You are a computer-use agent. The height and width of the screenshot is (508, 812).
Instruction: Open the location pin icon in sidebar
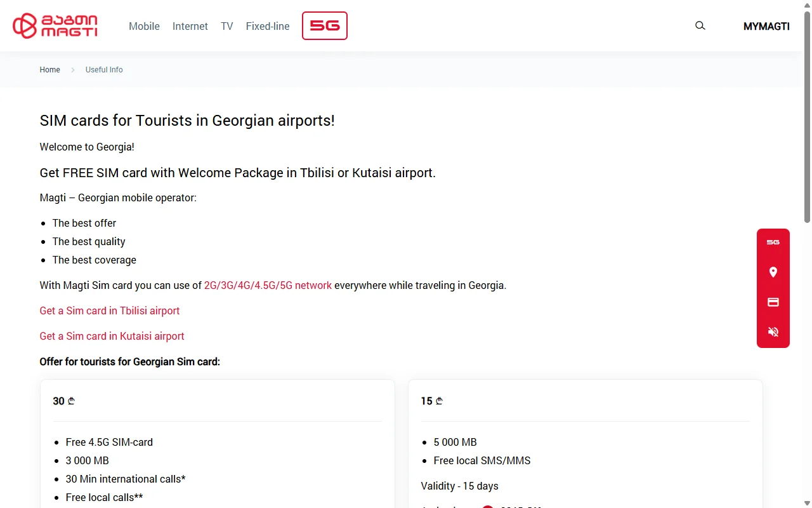773,272
